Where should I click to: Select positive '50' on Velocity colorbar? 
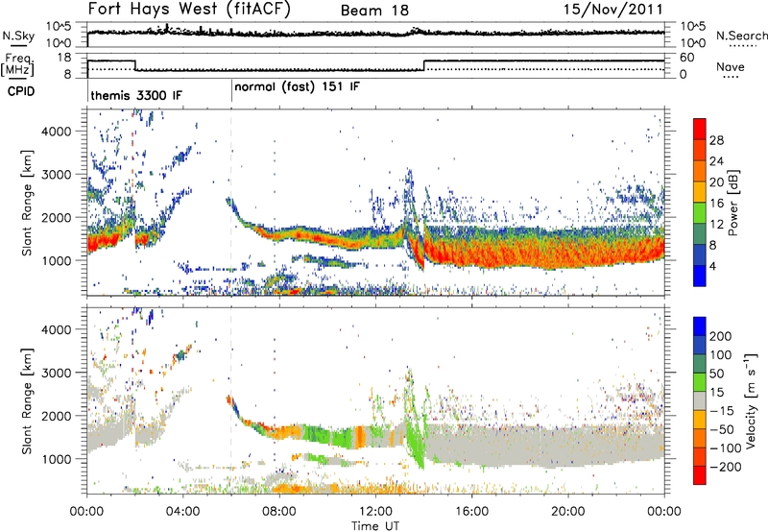[716, 374]
